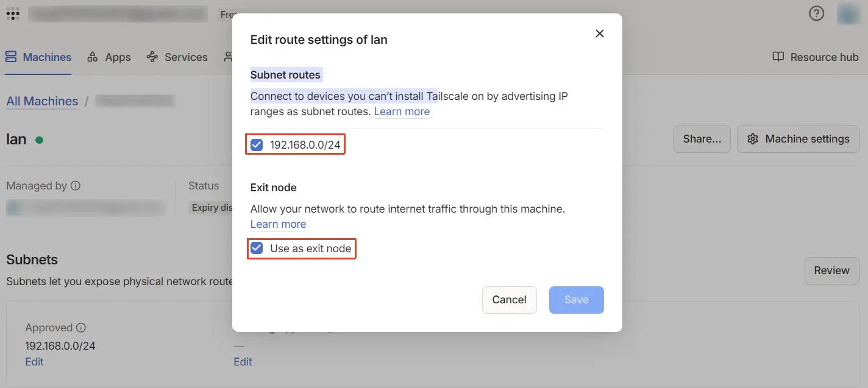Navigate to All Machines breadcrumb
The image size is (868, 388).
(x=42, y=101)
